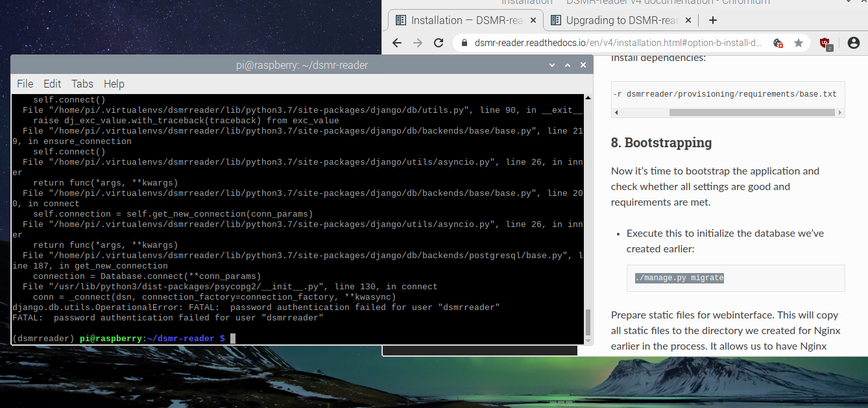This screenshot has height=408, width=868.
Task: Open the Tabs menu in the terminal
Action: [82, 84]
